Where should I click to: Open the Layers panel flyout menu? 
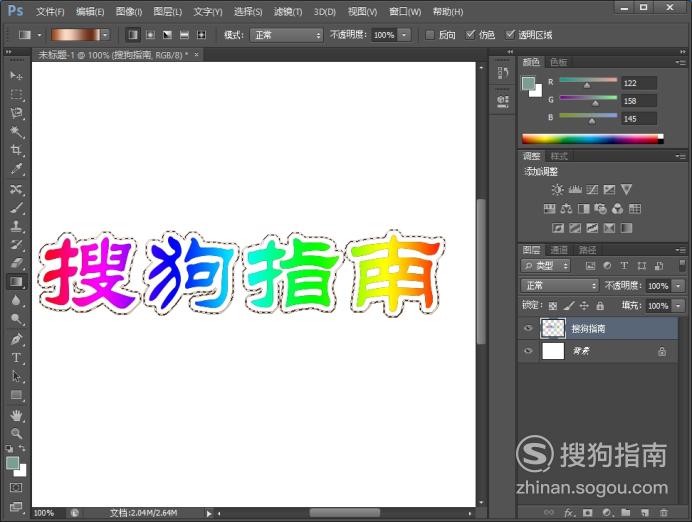click(680, 250)
